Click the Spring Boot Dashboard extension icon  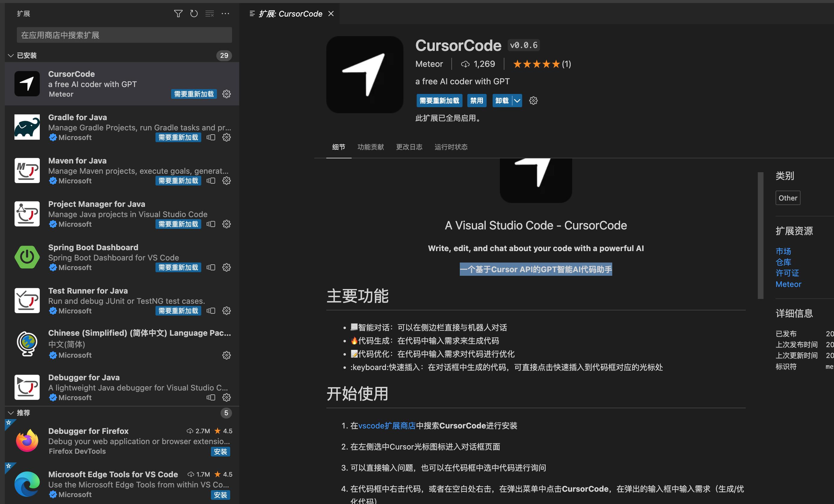point(27,257)
